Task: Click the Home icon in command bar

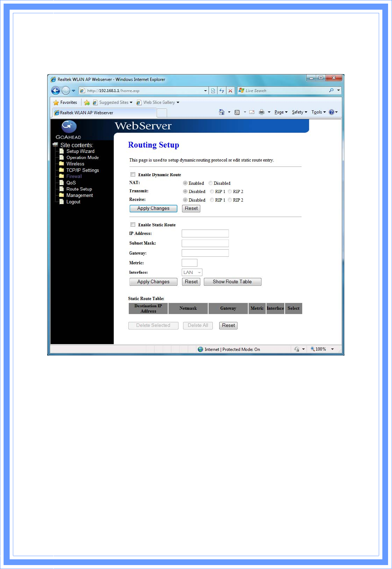Action: tap(222, 112)
